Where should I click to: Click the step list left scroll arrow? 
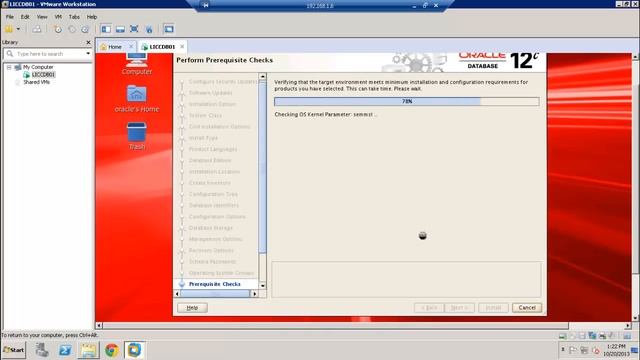[177, 293]
